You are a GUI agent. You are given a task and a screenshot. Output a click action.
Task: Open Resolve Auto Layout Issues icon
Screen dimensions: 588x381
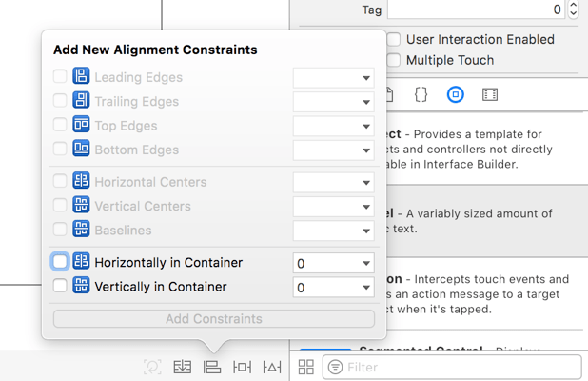[x=272, y=367]
